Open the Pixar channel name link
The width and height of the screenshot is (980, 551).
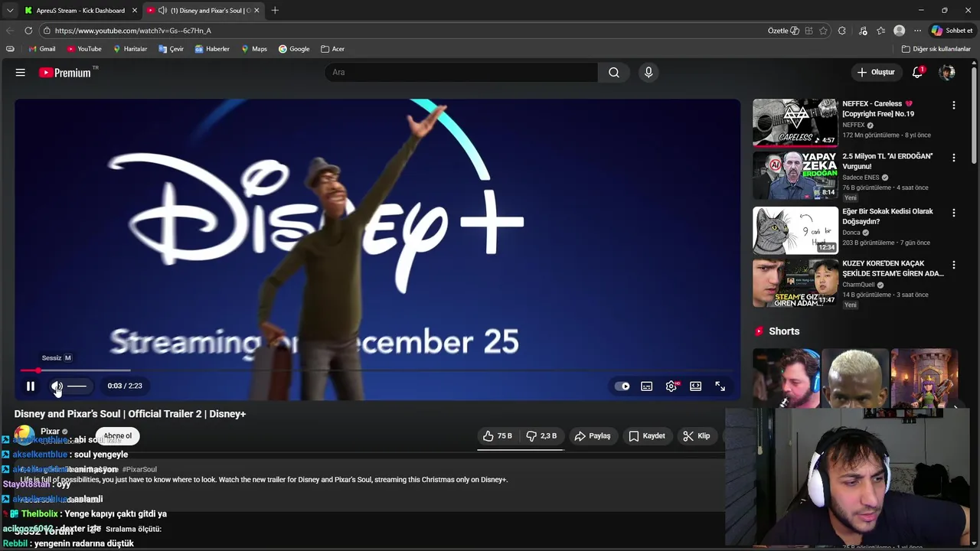click(x=50, y=432)
